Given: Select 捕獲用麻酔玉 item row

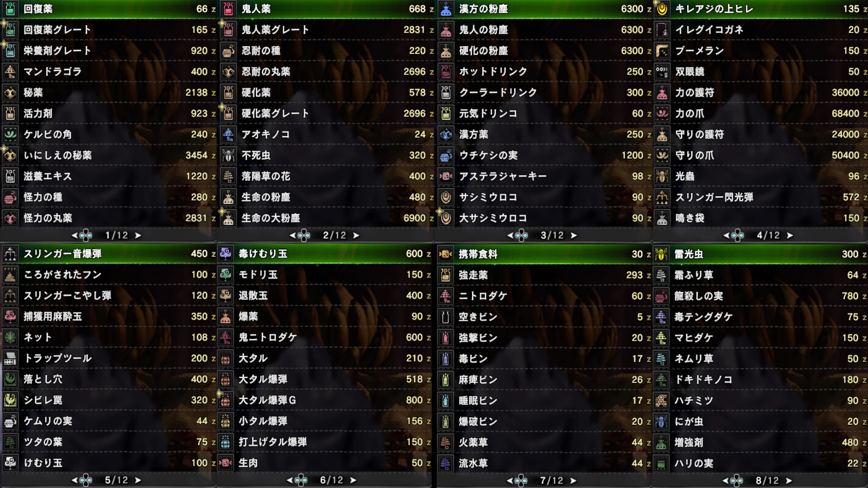Looking at the screenshot, I should [109, 316].
